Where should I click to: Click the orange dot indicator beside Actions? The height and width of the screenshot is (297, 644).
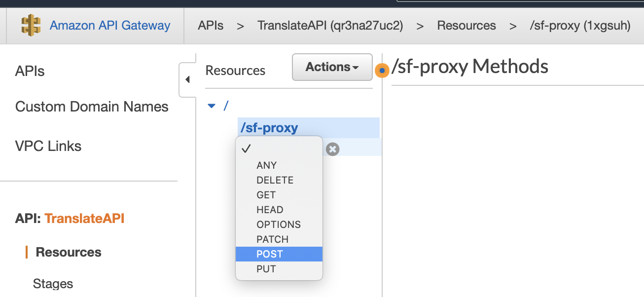tap(382, 71)
